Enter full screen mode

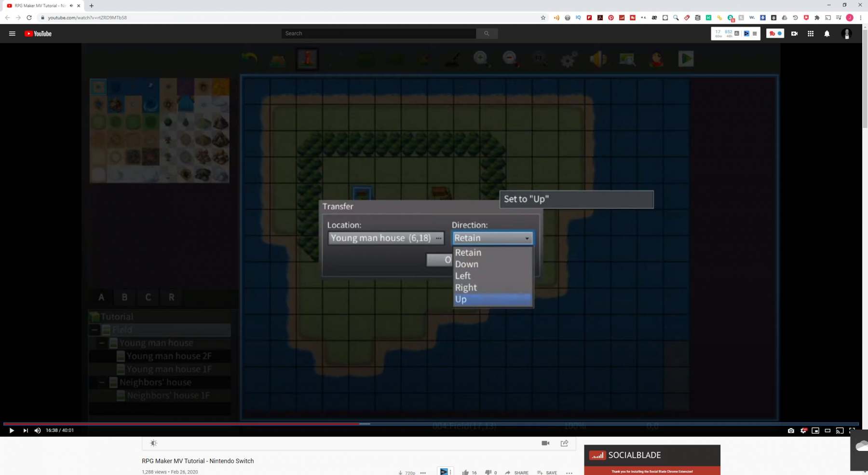852,431
